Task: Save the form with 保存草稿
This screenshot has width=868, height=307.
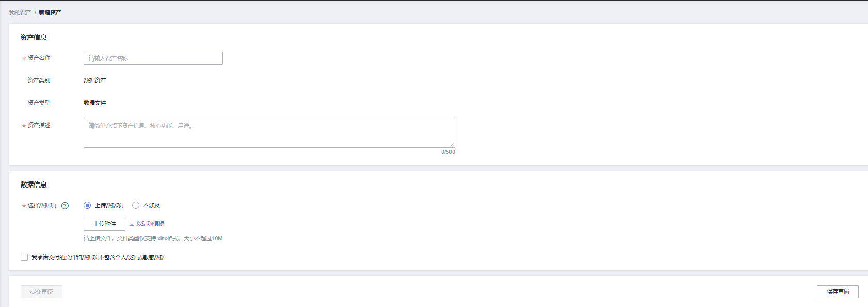Action: click(838, 291)
